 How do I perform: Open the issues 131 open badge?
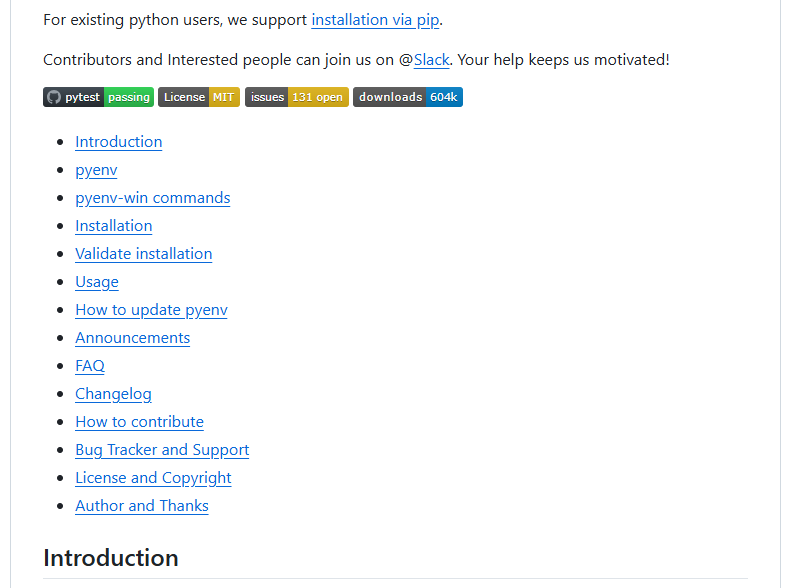pyautogui.click(x=296, y=97)
